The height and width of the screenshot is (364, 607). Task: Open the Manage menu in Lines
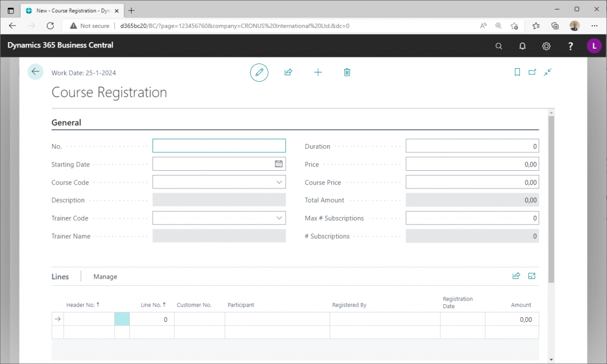click(x=106, y=276)
